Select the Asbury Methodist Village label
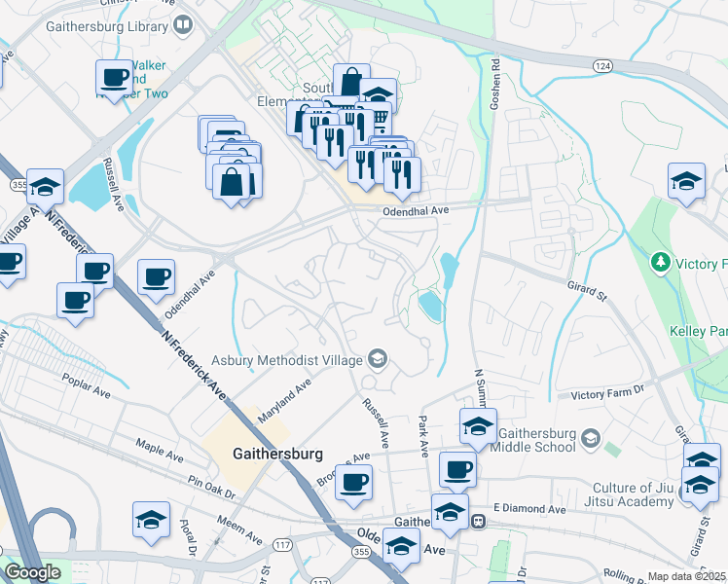Viewport: 728px width, 584px height. (x=287, y=360)
